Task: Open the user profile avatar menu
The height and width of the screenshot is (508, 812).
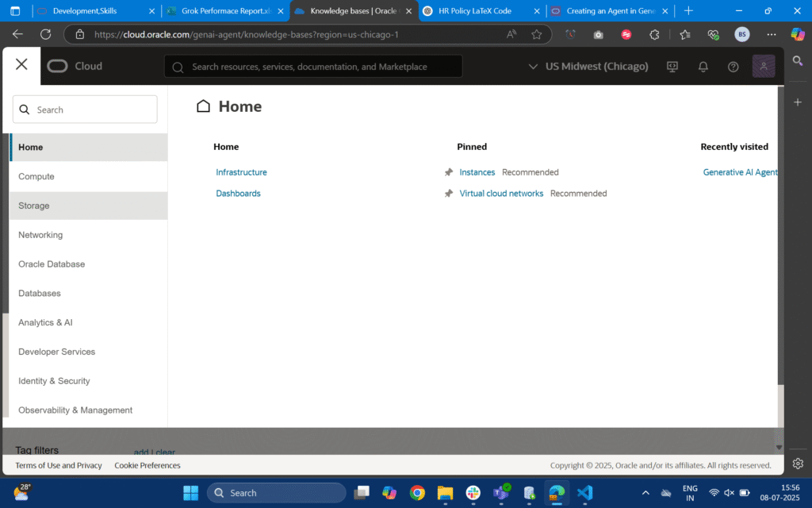Action: click(x=764, y=67)
